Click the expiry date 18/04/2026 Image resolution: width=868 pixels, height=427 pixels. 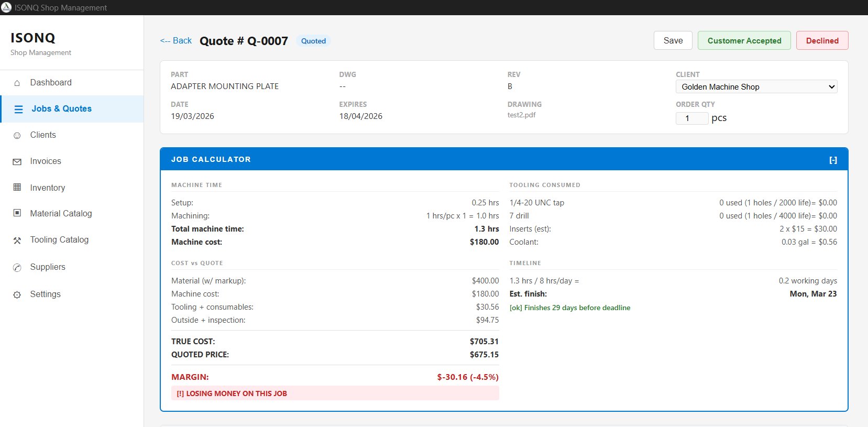tap(360, 116)
